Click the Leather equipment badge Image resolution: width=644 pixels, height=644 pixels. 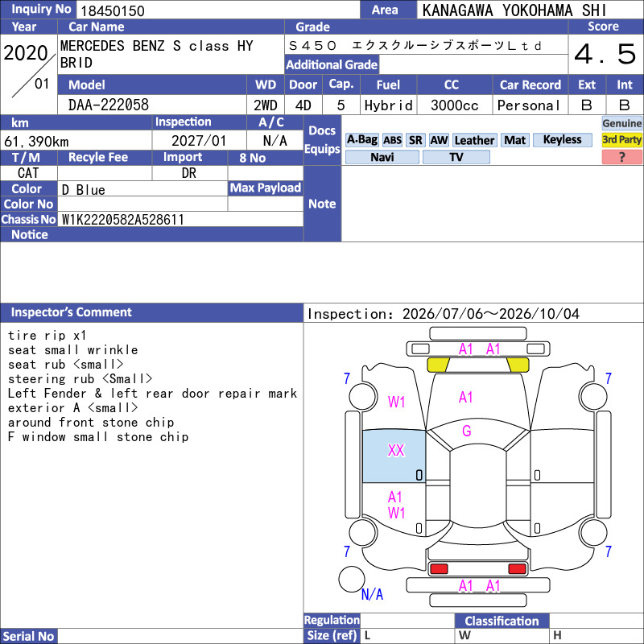(x=474, y=140)
